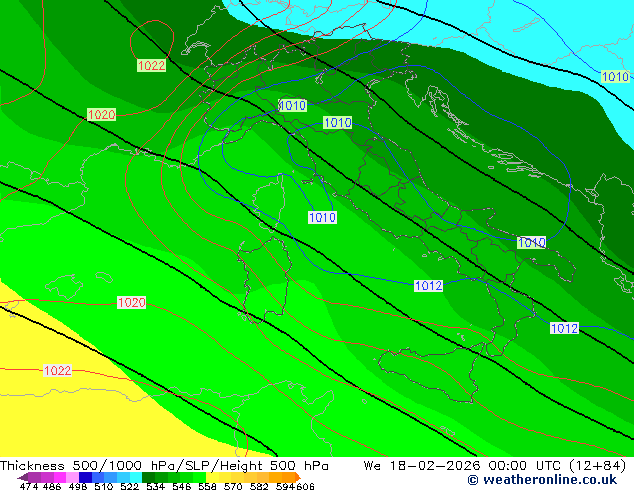Select the legend value 486
634x490 pixels.
coord(52,486)
